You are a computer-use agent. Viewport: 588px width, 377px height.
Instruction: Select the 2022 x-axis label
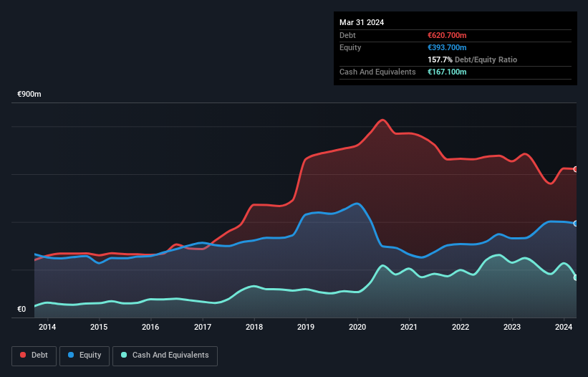pos(461,327)
